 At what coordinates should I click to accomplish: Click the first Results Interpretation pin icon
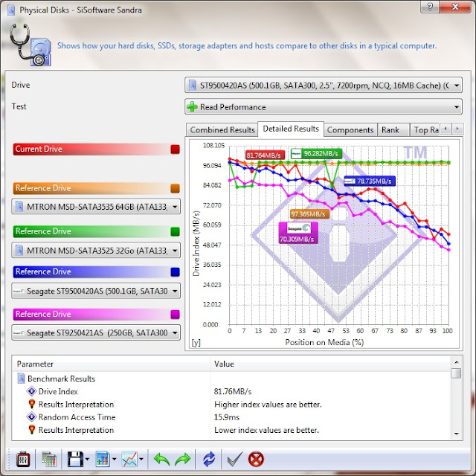[31, 404]
